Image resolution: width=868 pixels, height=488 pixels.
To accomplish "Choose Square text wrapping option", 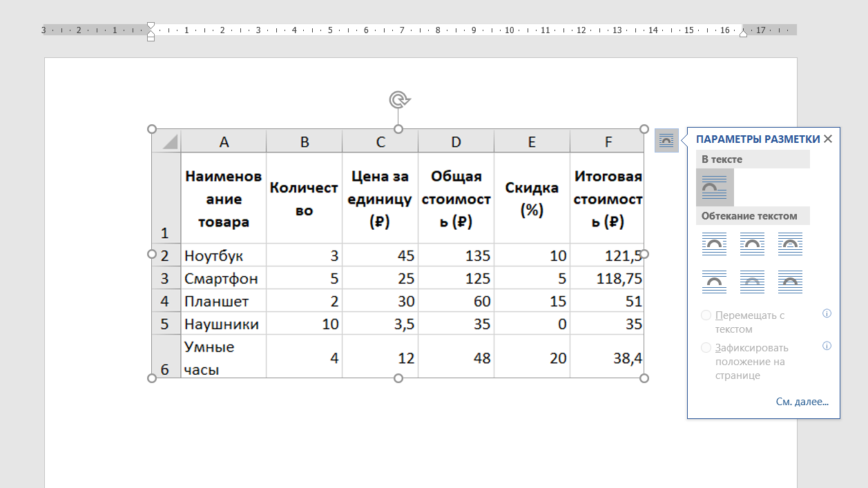I will click(x=714, y=243).
